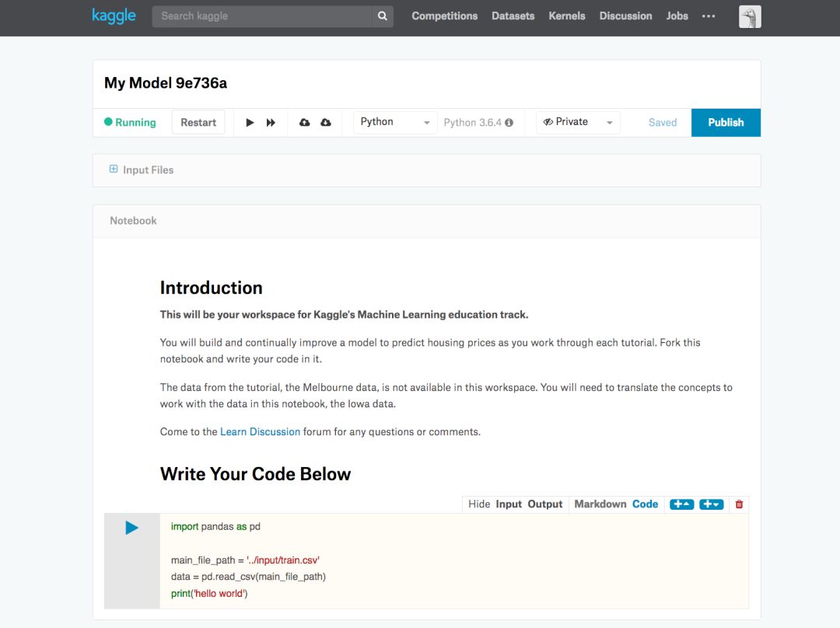Open the Private visibility dropdown
This screenshot has width=840, height=628.
click(578, 123)
